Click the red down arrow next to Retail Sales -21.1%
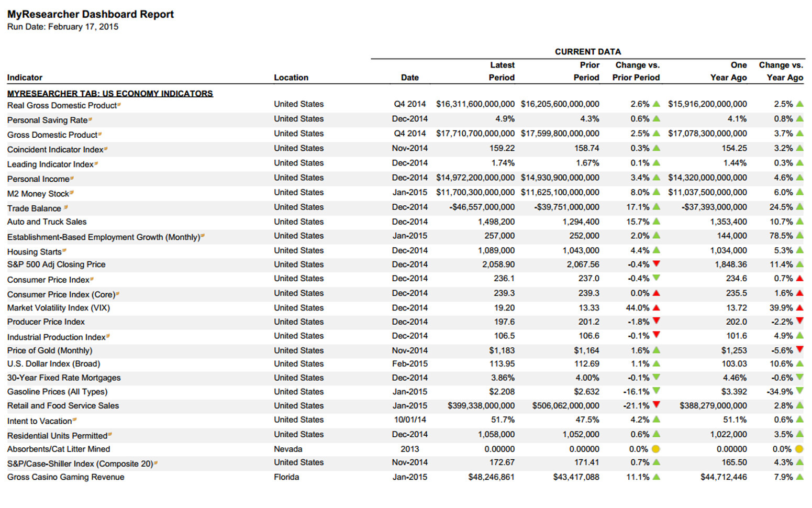Image resolution: width=812 pixels, height=508 pixels. [x=657, y=405]
